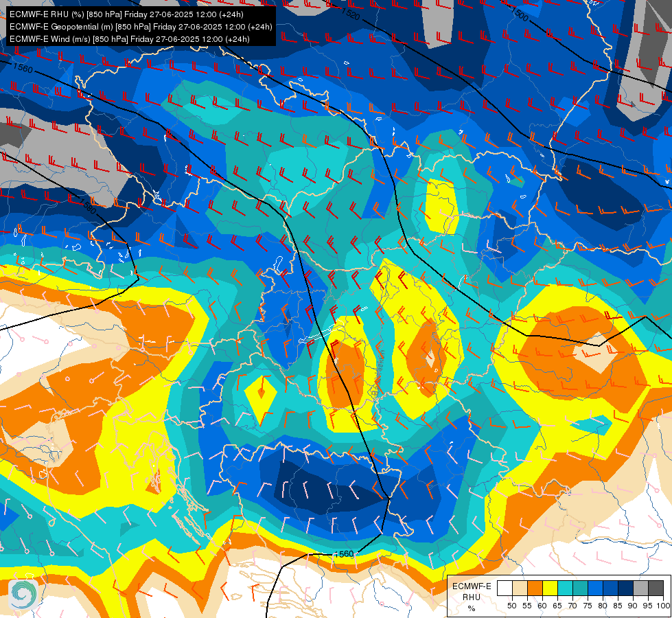Select the RHU (%) 850 hPa title line
Viewport: 672px width, 618px height.
[126, 14]
